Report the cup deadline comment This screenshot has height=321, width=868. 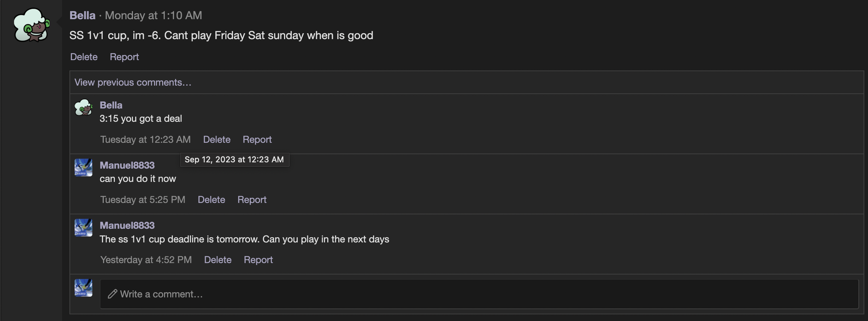[x=258, y=260]
